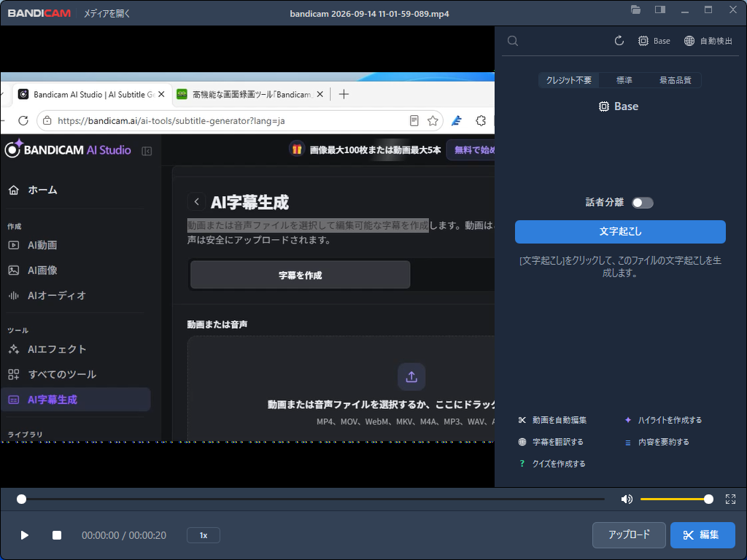Change the 1x playback speed
The width and height of the screenshot is (747, 560).
point(204,535)
